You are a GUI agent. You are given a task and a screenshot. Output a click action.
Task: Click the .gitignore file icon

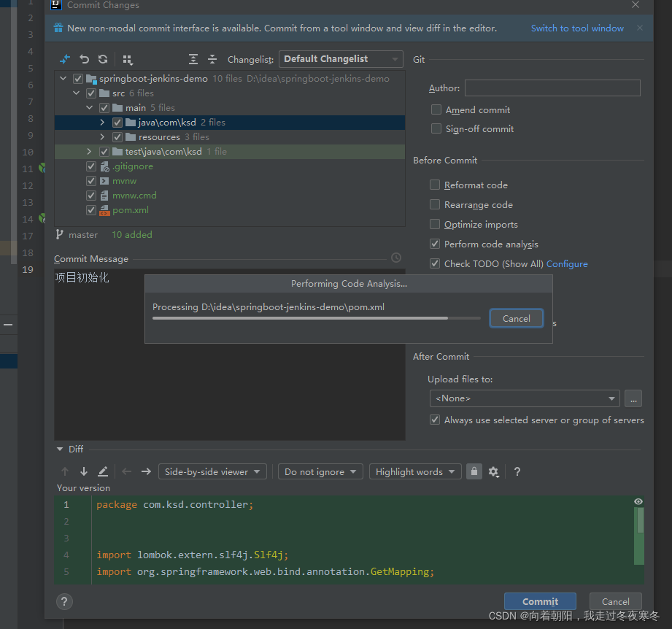tap(104, 166)
